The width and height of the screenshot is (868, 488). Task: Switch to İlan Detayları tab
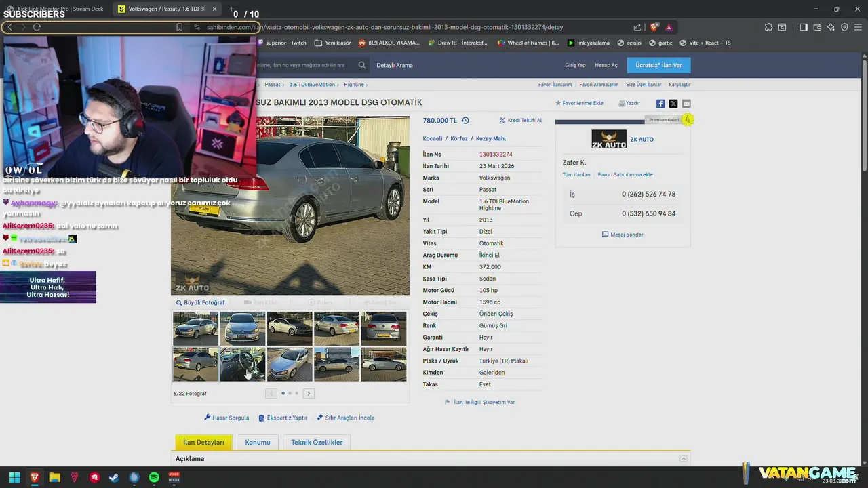pos(203,442)
